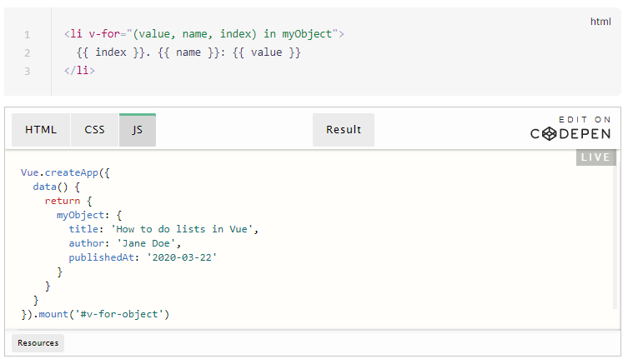
Task: Click line number 1 in snippet
Action: 27,34
